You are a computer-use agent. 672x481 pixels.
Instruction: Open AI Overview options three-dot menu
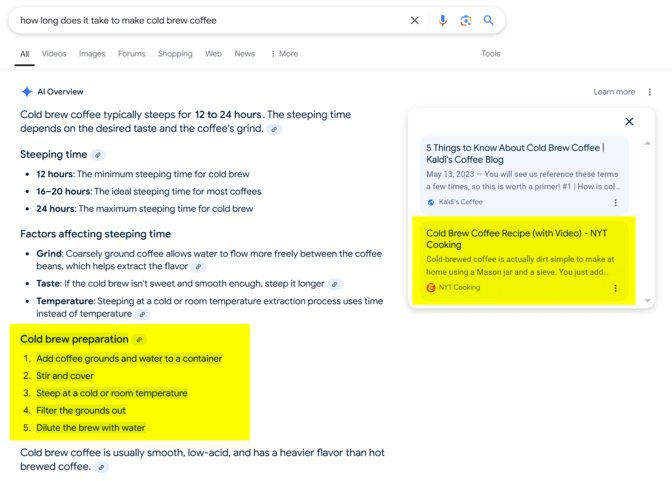pyautogui.click(x=650, y=92)
